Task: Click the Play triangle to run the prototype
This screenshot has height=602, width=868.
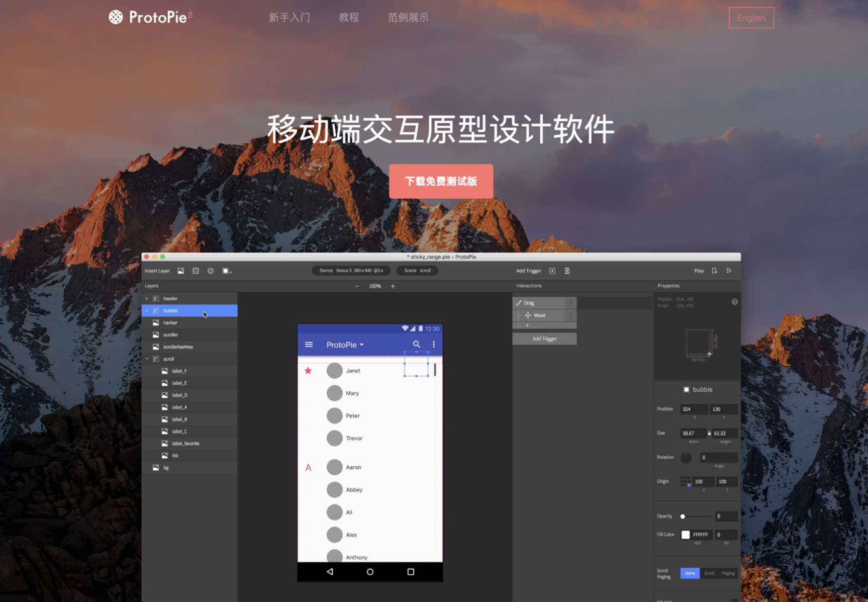Action: tap(729, 271)
